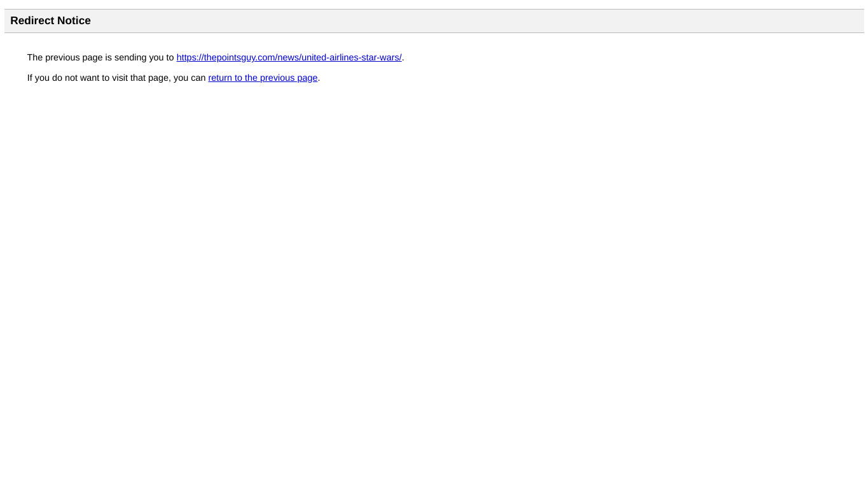Open the thepointsguy.com united-airlines-star-wars link

289,57
